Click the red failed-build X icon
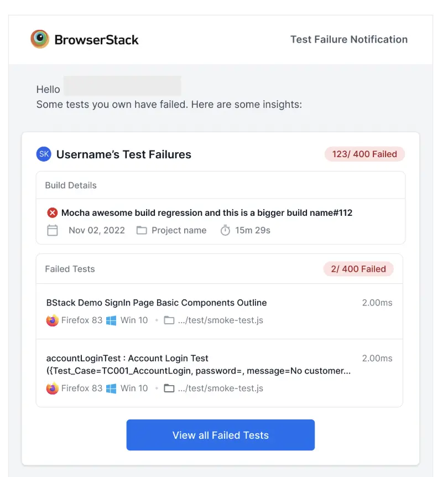448x477 pixels. (53, 213)
